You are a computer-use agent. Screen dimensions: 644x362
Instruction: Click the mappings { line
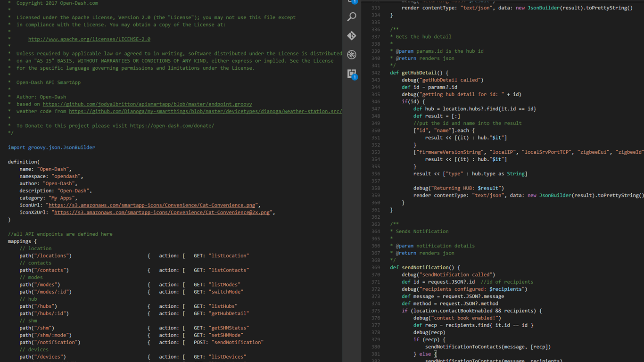coord(22,241)
